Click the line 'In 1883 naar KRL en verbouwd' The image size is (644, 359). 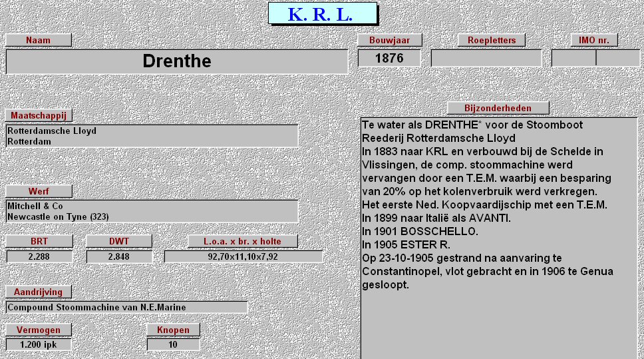coord(482,151)
